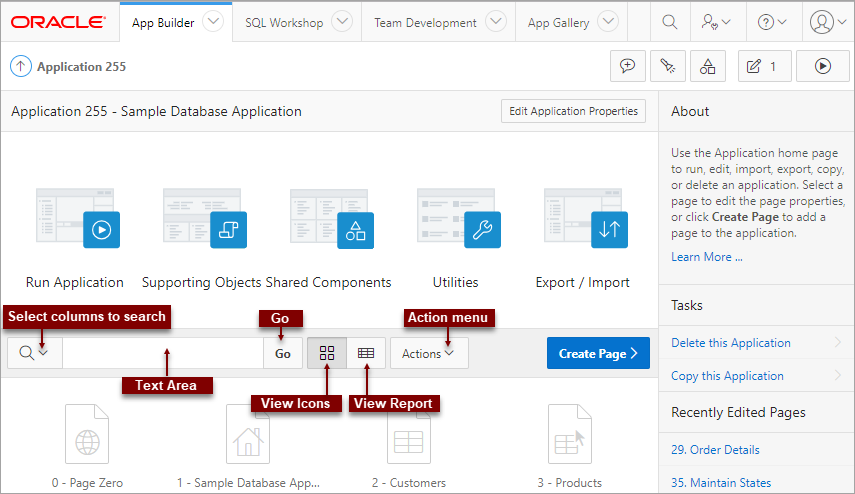Image resolution: width=855 pixels, height=494 pixels.
Task: Open the Actions menu
Action: tap(429, 353)
